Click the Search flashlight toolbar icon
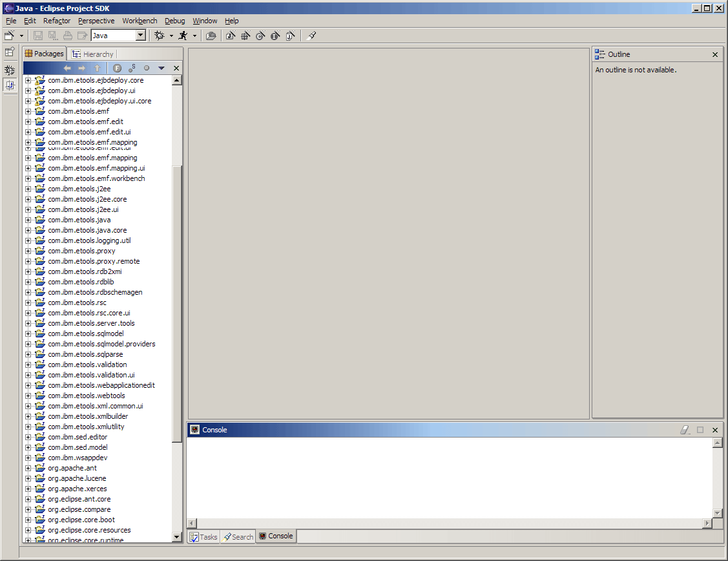 click(x=311, y=36)
